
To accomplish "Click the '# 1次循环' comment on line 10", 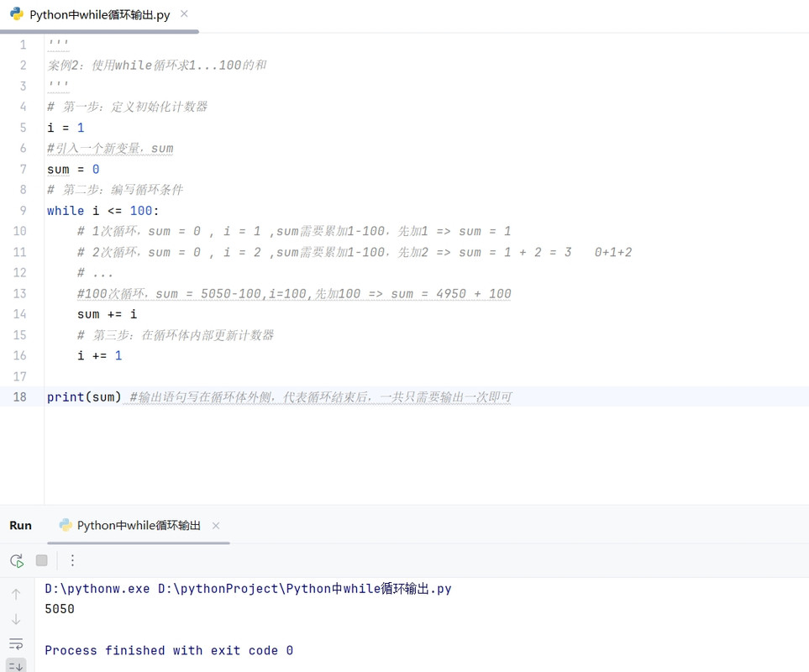I will tap(294, 231).
